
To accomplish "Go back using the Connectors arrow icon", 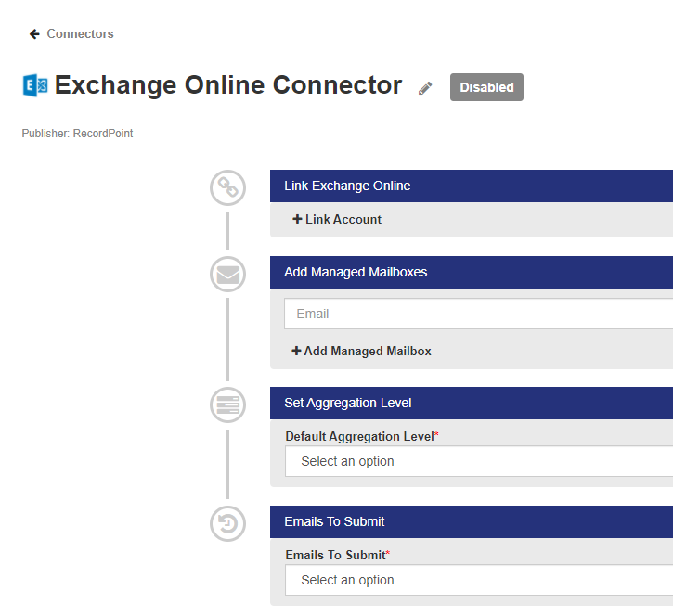I will coord(34,34).
